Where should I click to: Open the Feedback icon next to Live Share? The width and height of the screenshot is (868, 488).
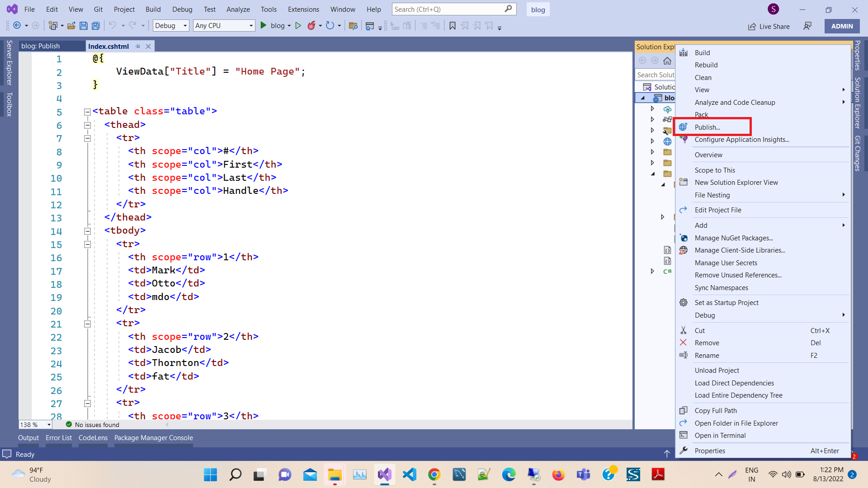(x=807, y=26)
